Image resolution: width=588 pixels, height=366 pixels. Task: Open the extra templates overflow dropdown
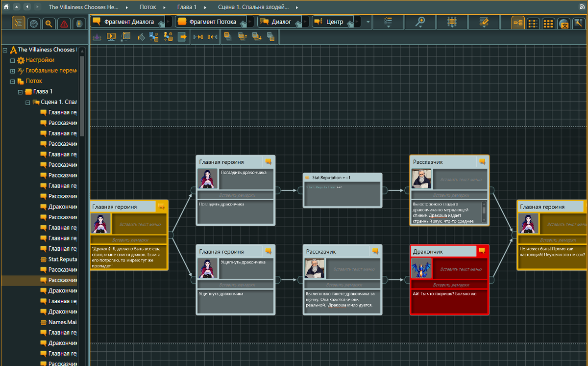click(368, 22)
